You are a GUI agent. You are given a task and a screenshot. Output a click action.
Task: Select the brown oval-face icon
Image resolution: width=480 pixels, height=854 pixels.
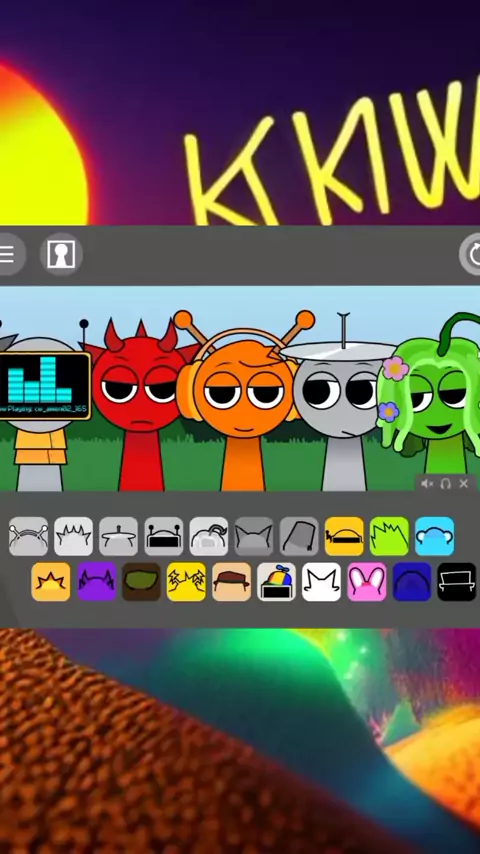(141, 582)
